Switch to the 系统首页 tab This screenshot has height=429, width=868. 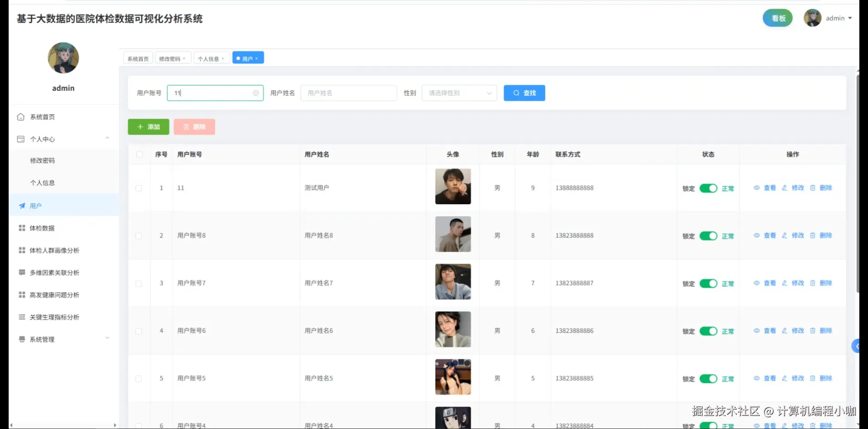pyautogui.click(x=138, y=59)
